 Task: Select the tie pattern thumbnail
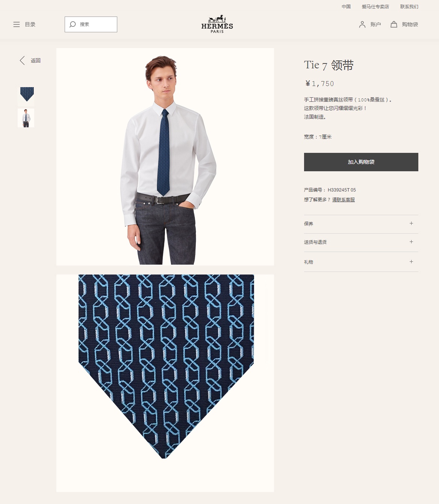click(x=26, y=96)
